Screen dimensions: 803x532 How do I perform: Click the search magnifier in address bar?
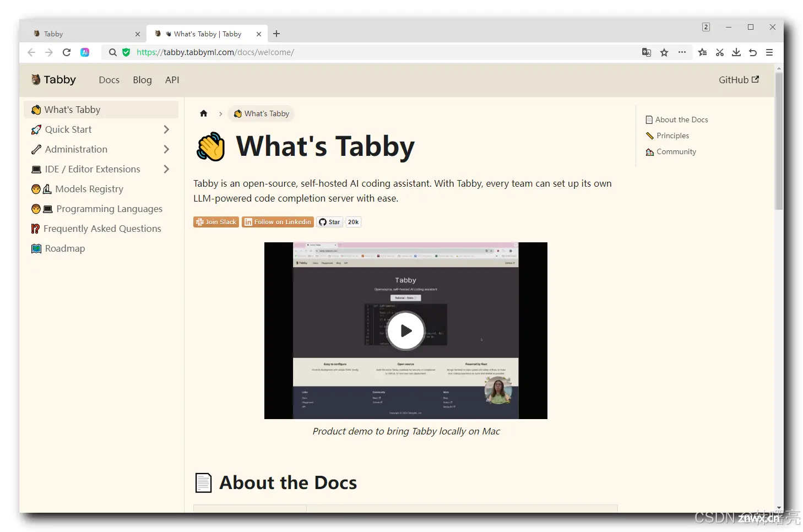113,52
